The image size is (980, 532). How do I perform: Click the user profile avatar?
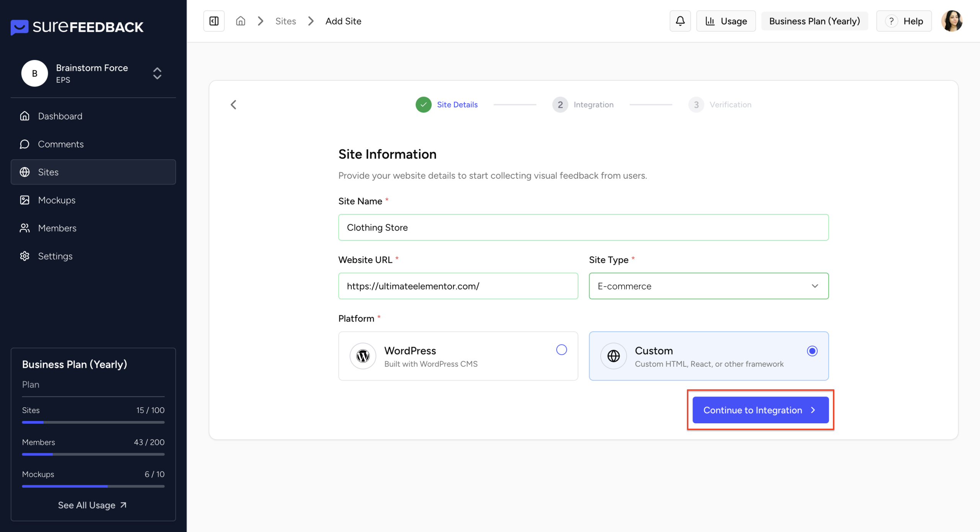coord(952,21)
